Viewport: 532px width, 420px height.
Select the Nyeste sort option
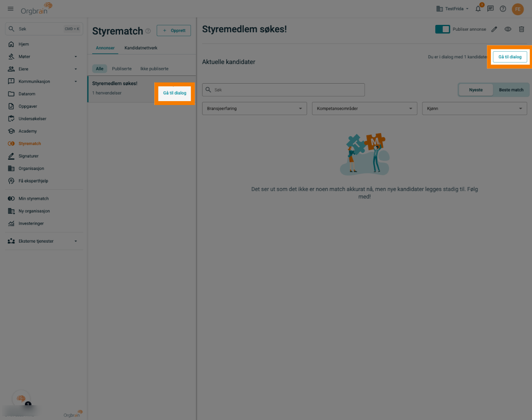coord(476,90)
